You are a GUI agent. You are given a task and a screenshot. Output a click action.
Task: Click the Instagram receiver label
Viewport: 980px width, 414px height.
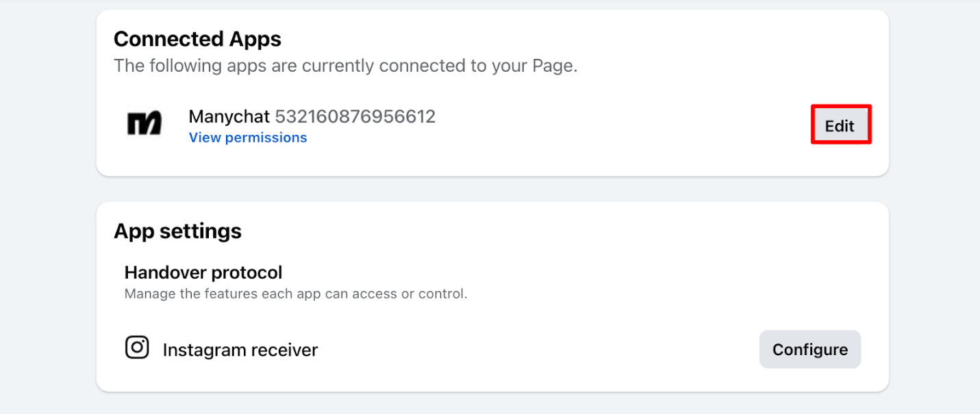tap(240, 350)
